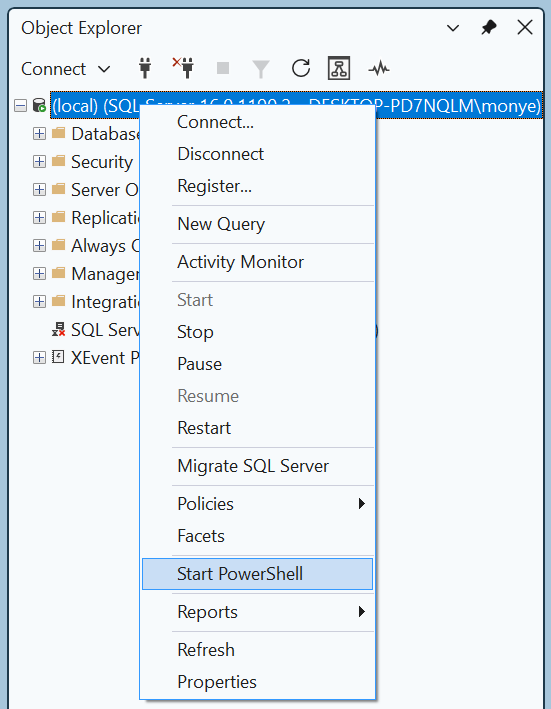Click the Stop square icon in toolbar
Screen dimensions: 551x709
[223, 68]
